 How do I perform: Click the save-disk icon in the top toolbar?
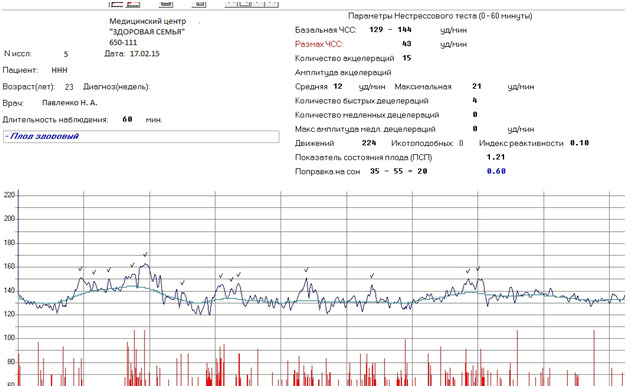[x=199, y=4]
